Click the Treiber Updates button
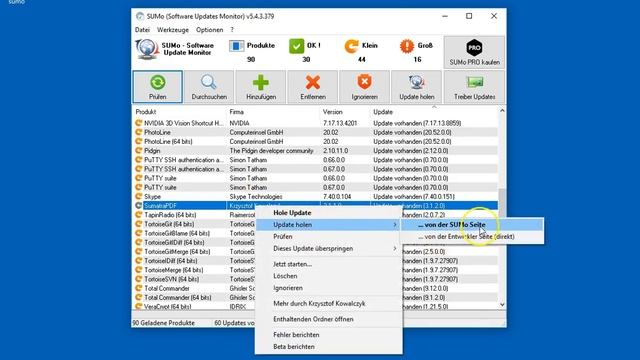This screenshot has width=640, height=360. [474, 87]
